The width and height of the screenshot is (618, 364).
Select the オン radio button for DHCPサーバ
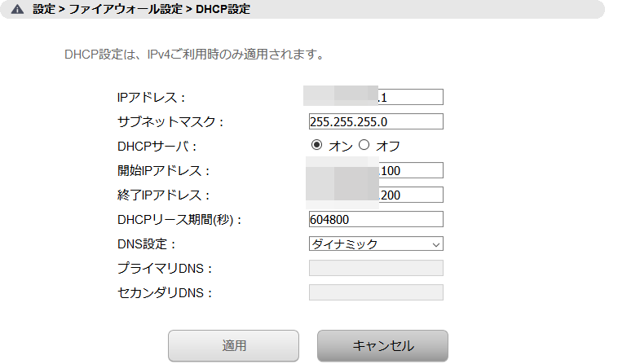(x=316, y=145)
